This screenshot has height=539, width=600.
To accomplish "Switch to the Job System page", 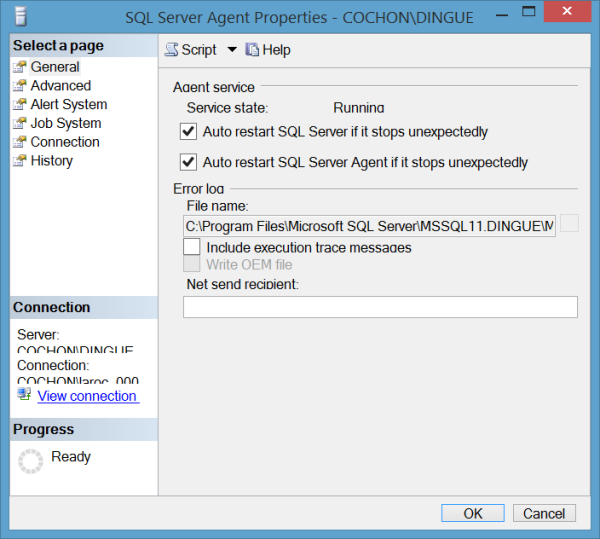I will click(66, 123).
